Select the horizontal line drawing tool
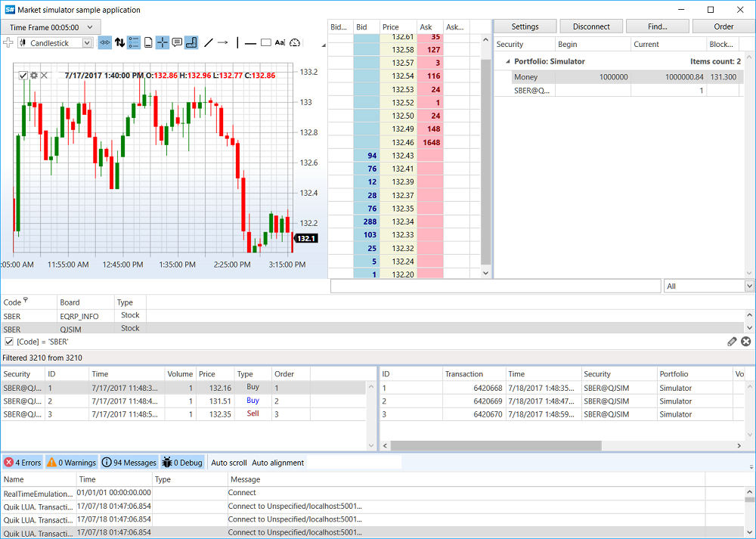 [x=250, y=43]
